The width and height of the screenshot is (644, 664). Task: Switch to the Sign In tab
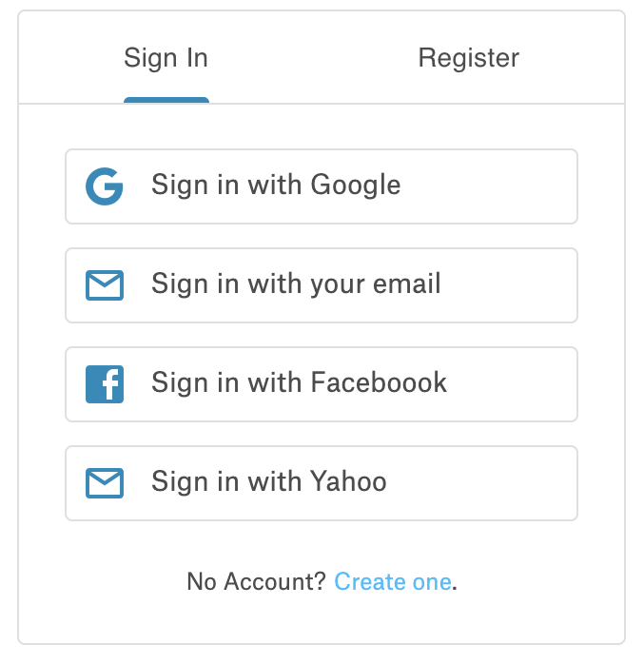166,58
